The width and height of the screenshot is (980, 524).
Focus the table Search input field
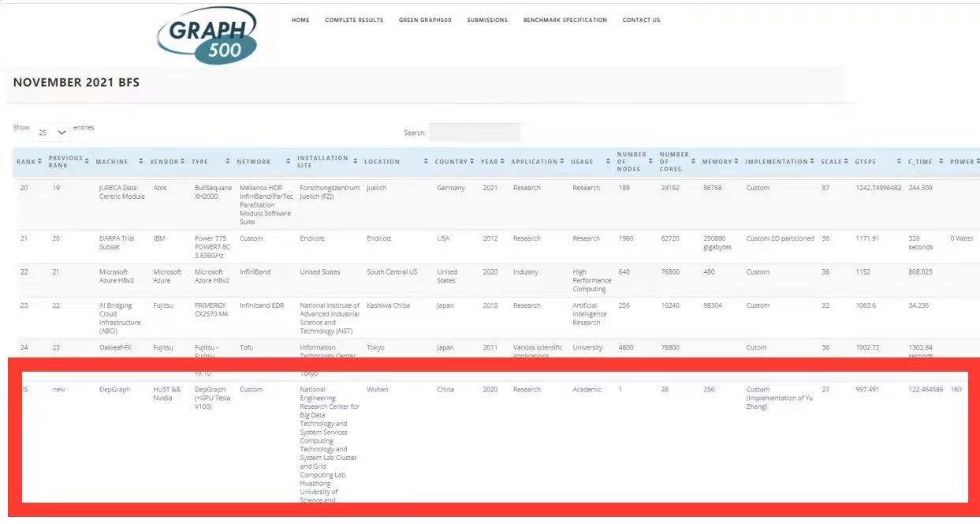tap(475, 133)
